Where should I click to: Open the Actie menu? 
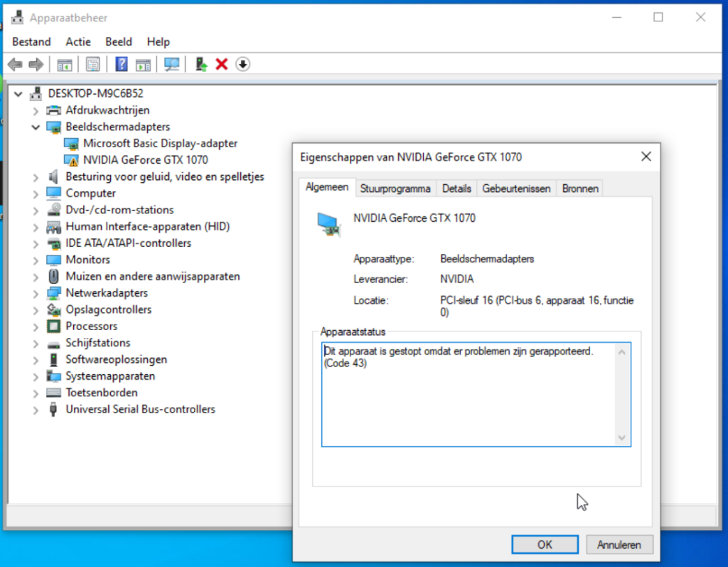click(78, 42)
